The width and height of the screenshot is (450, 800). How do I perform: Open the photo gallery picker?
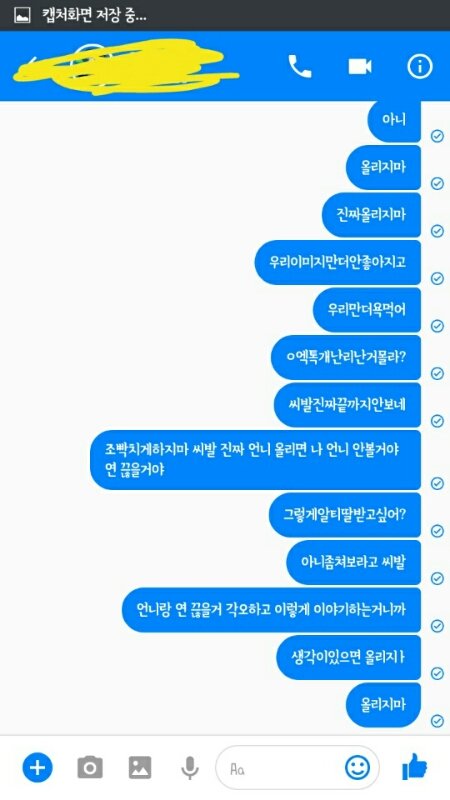[140, 767]
